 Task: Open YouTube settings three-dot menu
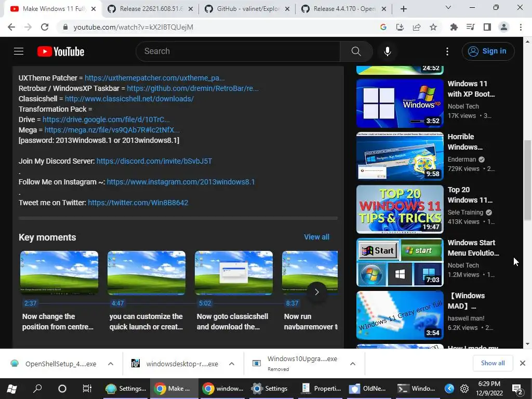[x=447, y=51]
